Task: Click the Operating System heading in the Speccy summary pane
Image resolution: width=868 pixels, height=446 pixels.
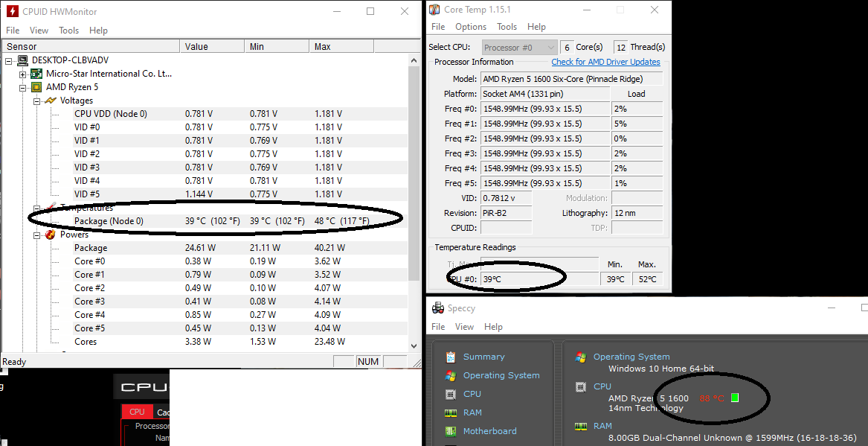Action: tap(631, 357)
